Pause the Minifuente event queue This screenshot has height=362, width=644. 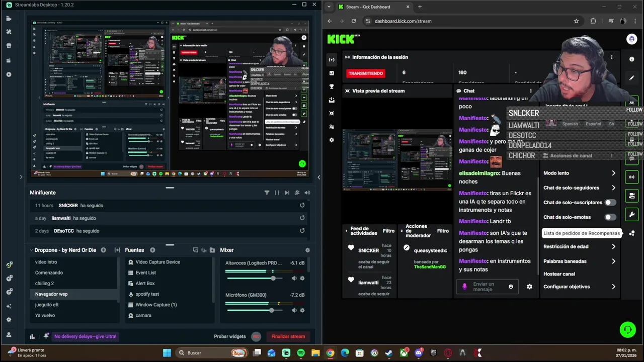[277, 193]
